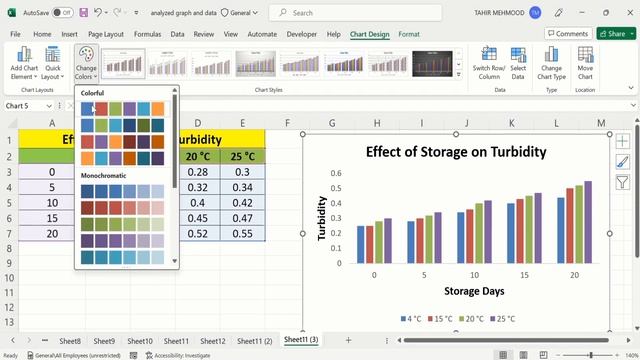Click the Change Colors palette button
640x360 pixels.
tap(86, 63)
